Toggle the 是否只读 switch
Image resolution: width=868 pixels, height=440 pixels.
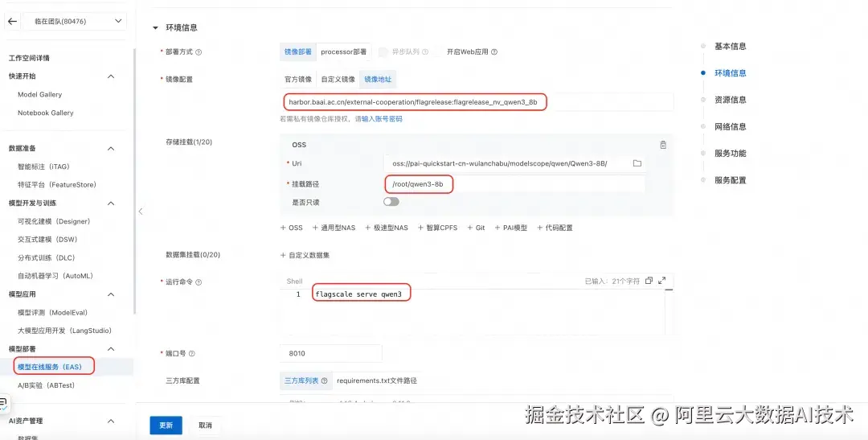pyautogui.click(x=391, y=202)
